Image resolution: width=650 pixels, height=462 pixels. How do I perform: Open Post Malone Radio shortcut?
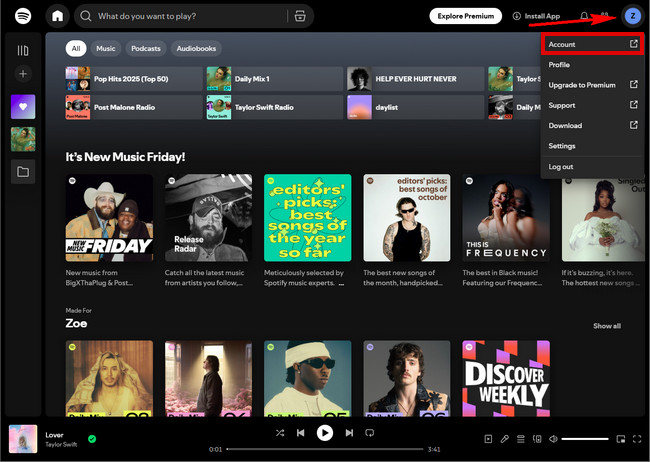[x=133, y=107]
